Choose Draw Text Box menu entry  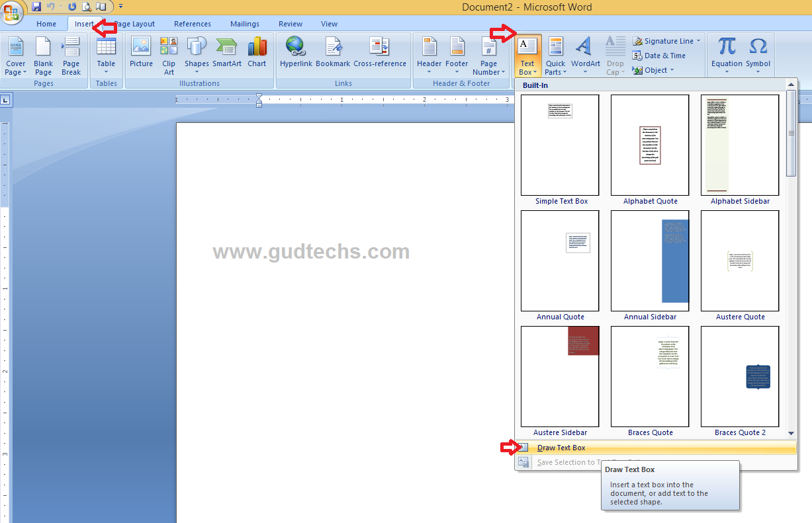pos(656,448)
